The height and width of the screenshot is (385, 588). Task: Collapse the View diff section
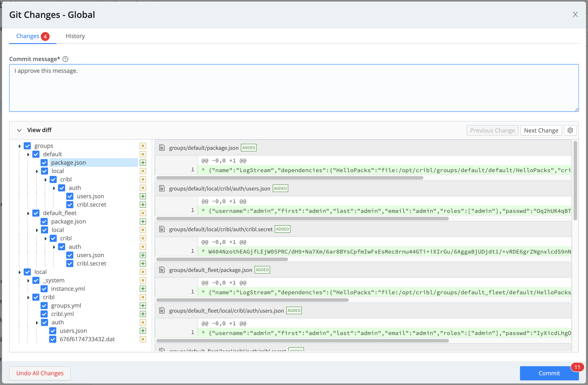(19, 130)
